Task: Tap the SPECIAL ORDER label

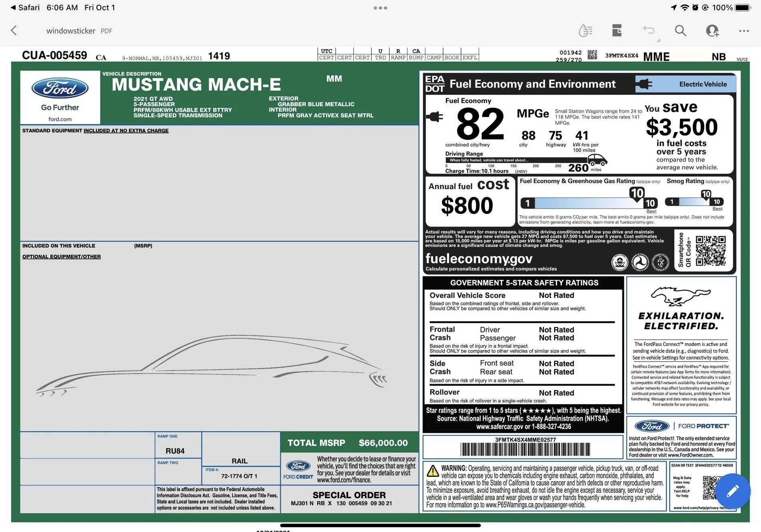Action: click(349, 495)
